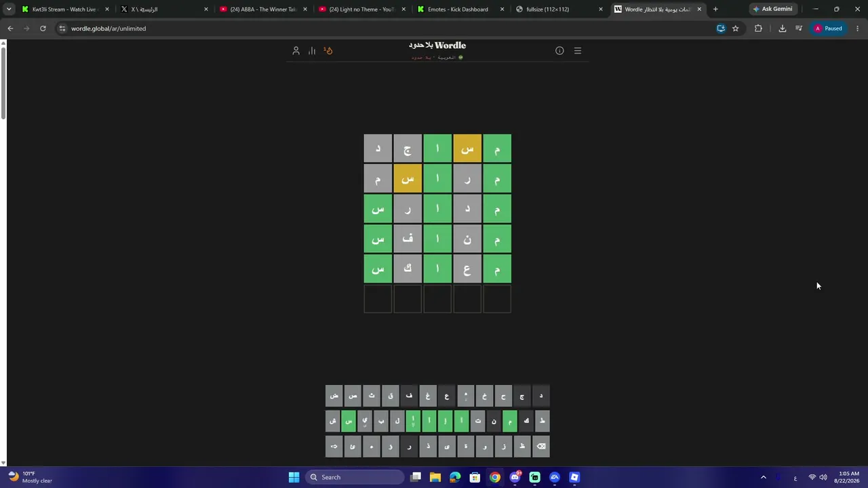Tap the د key on the keyboard
Viewport: 868px width, 488px height.
541,396
